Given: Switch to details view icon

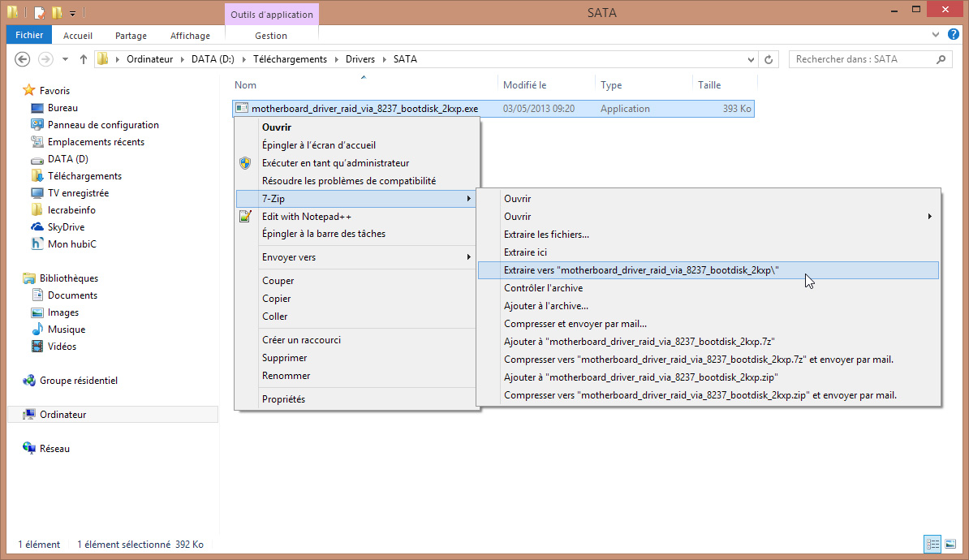Looking at the screenshot, I should [x=932, y=544].
